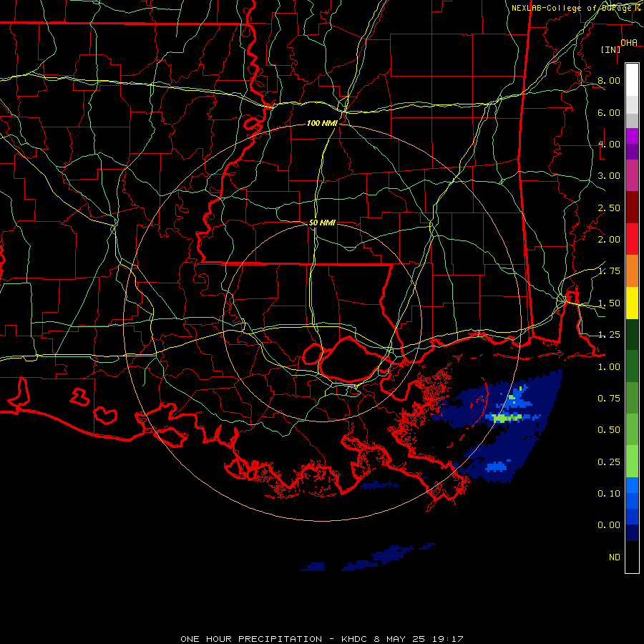Click the 0.10 legend value
The height and width of the screenshot is (644, 644).
pyautogui.click(x=609, y=494)
